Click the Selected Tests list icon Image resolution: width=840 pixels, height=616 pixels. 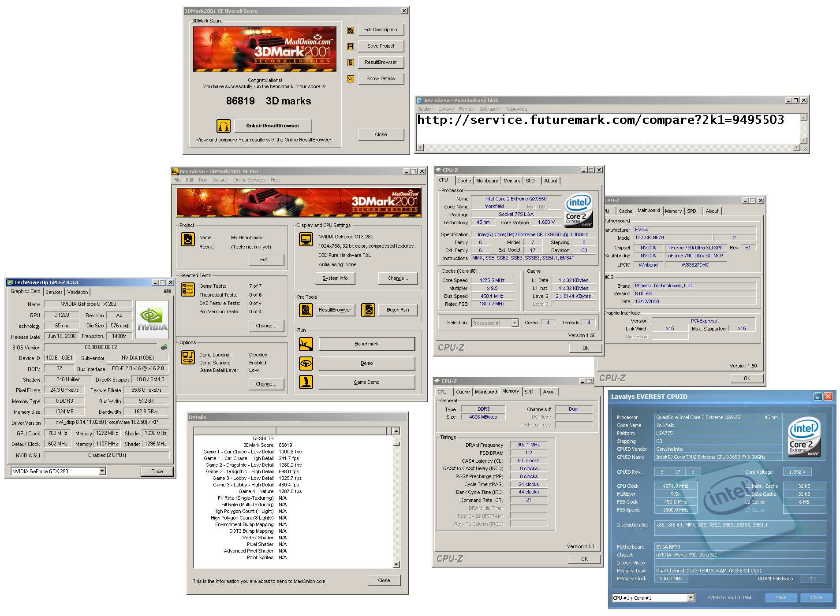coord(188,289)
